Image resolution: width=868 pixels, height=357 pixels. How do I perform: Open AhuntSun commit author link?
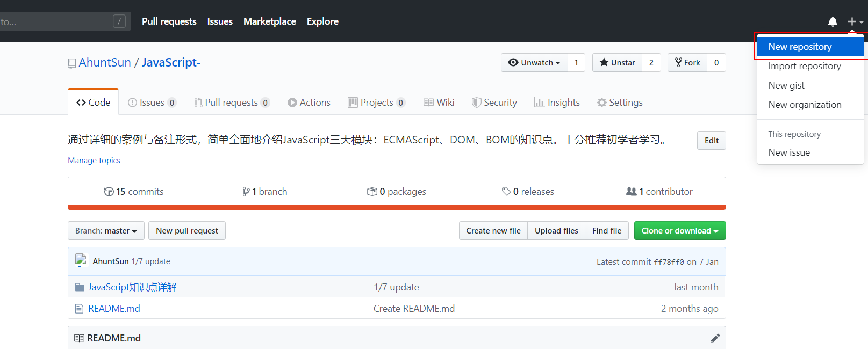click(x=111, y=261)
